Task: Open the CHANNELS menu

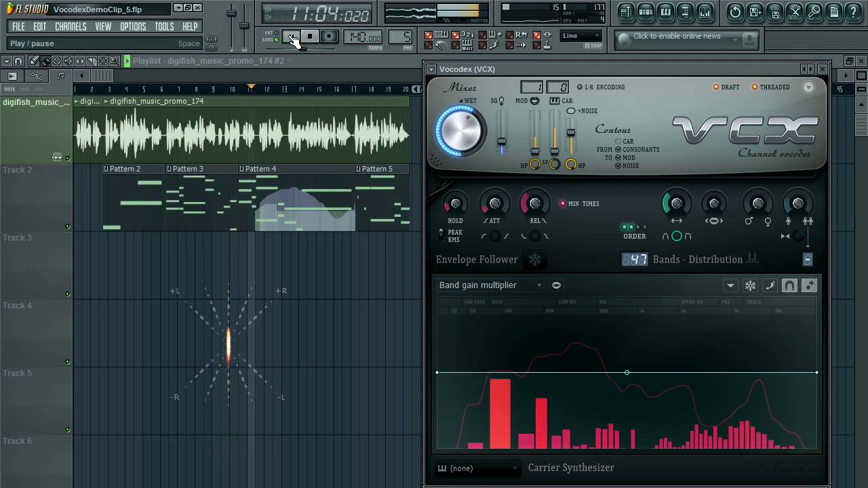Action: click(71, 26)
